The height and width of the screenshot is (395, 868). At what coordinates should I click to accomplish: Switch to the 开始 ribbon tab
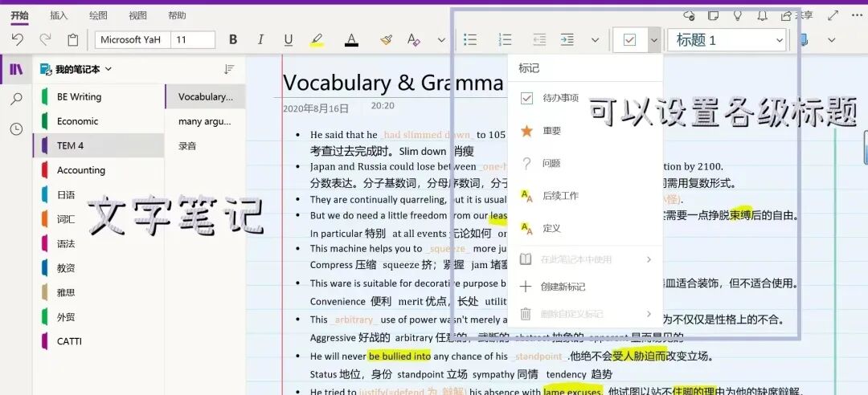pyautogui.click(x=19, y=15)
